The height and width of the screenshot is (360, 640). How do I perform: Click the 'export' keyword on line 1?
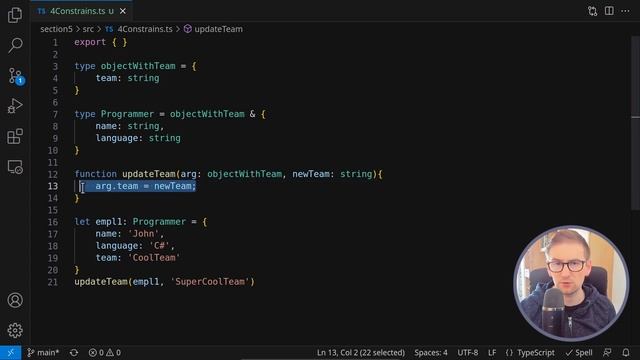pyautogui.click(x=90, y=42)
